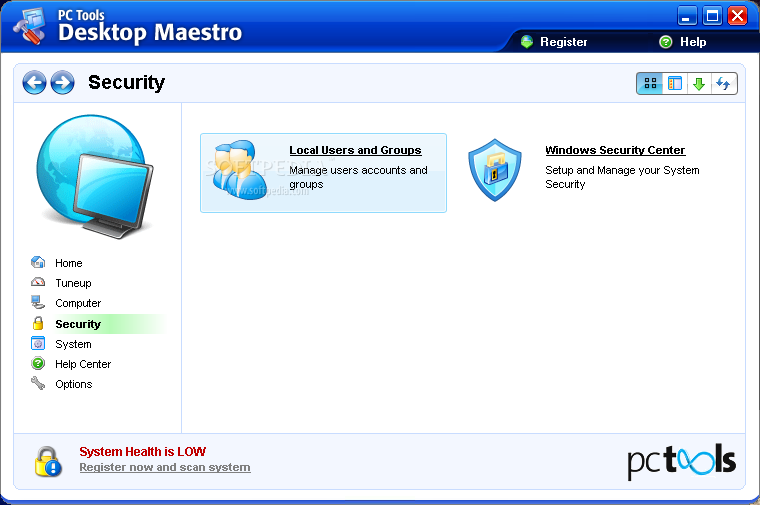Click the Options wrench icon

38,383
